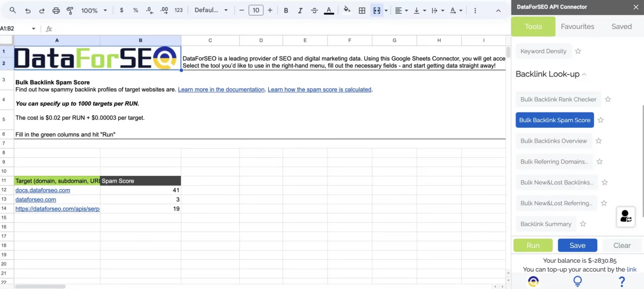The width and height of the screenshot is (644, 289).
Task: Open the Default font dropdown
Action: [x=211, y=10]
